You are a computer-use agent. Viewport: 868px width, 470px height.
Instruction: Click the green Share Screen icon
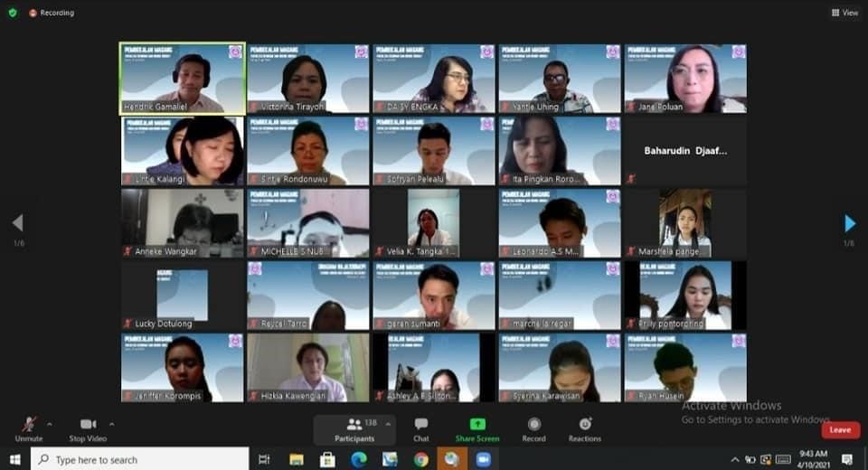pos(476,424)
